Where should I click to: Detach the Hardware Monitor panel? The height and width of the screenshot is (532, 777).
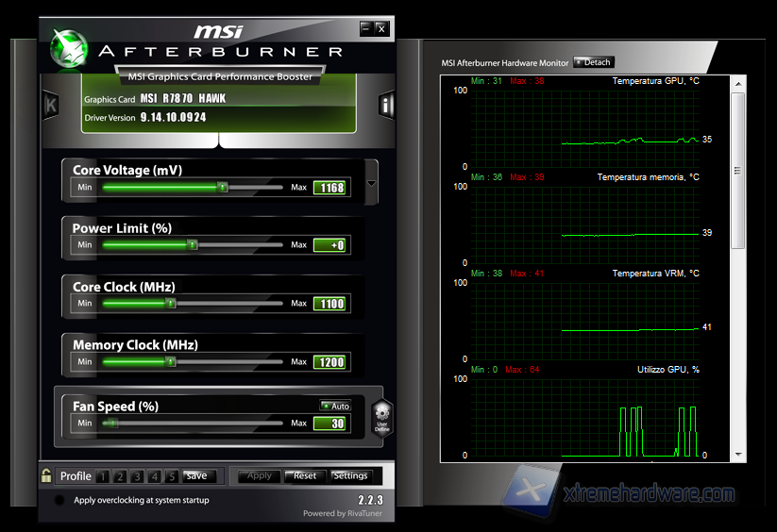[594, 62]
